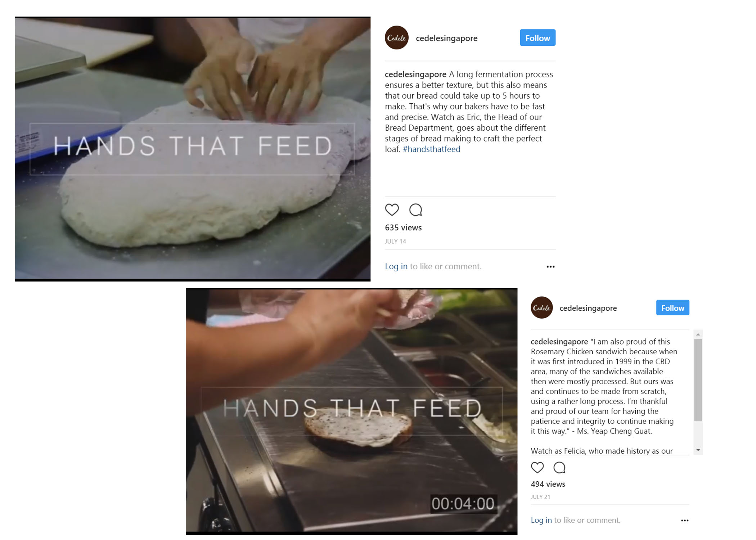Screen dimensions: 756x540
Task: Follow cedelesingapore from the bottom post
Action: pyautogui.click(x=672, y=307)
